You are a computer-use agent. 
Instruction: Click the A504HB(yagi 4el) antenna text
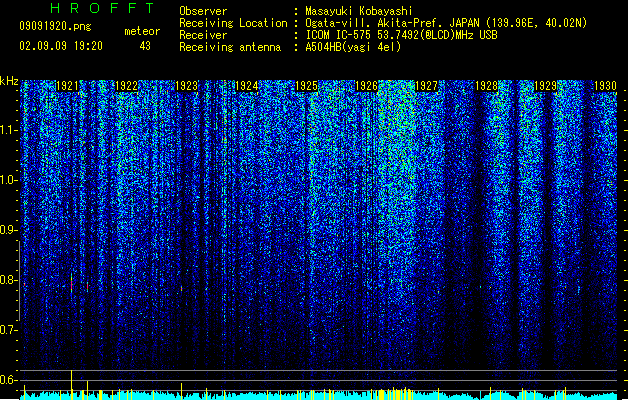(x=353, y=47)
